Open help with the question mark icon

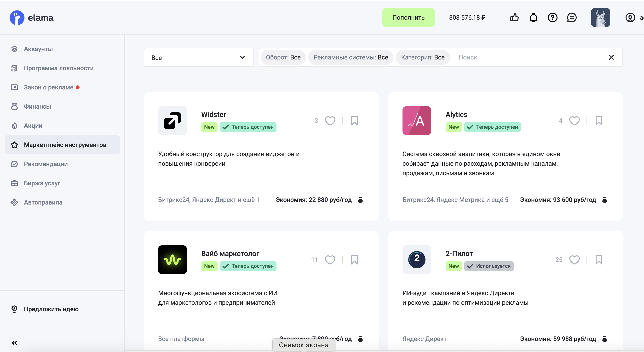pos(552,17)
